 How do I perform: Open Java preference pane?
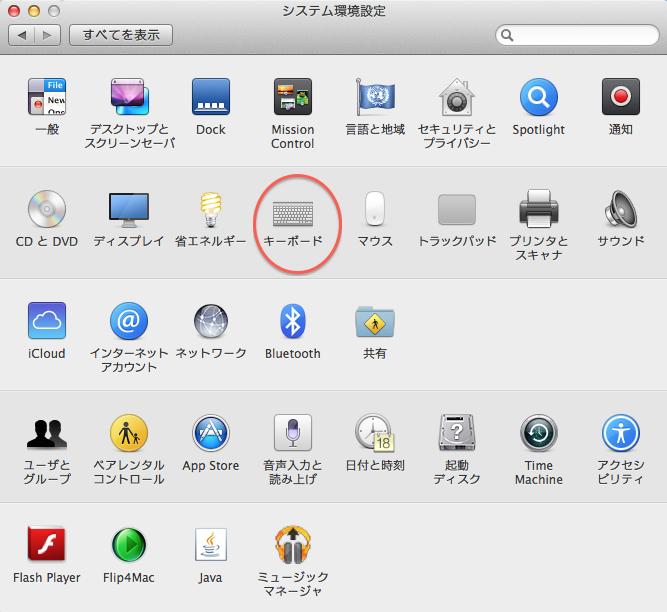211,545
